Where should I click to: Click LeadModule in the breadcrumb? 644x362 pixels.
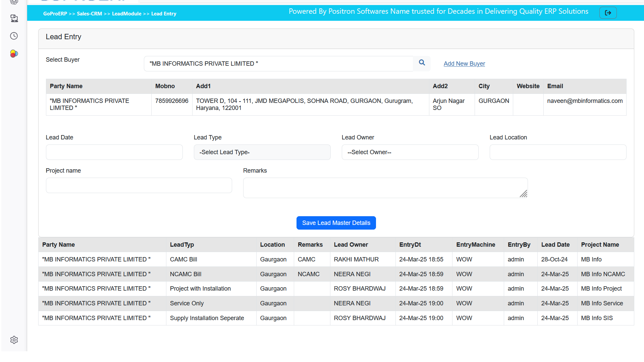click(x=126, y=14)
